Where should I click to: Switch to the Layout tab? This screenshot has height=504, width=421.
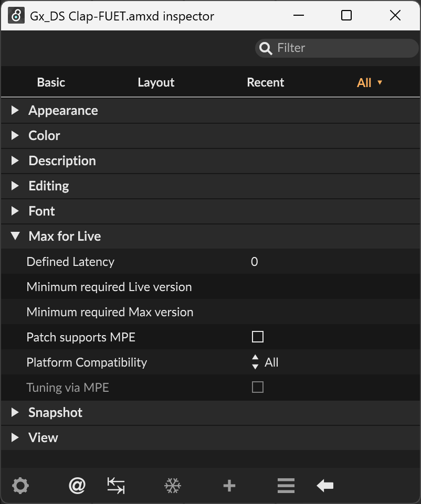[156, 83]
